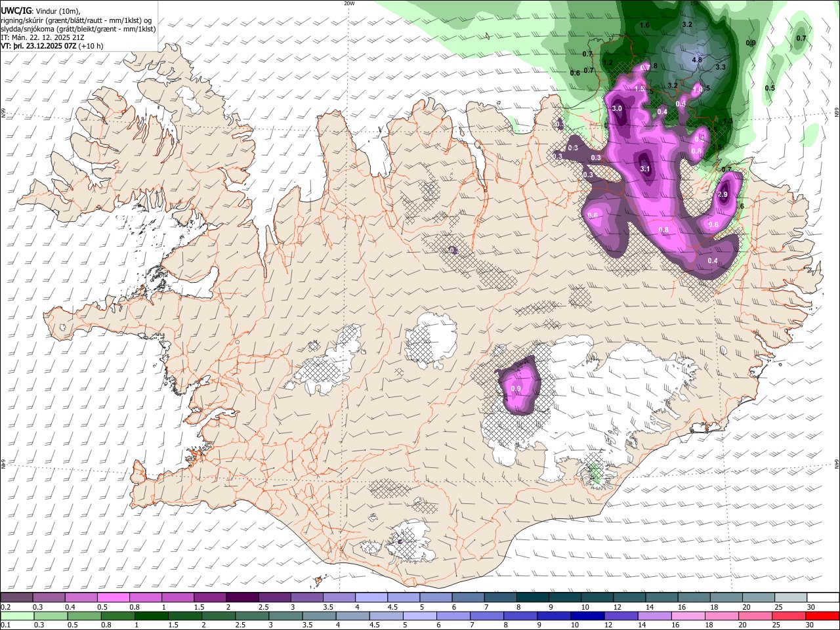This screenshot has height=630, width=840.
Task: Pick the darkest green swatch between 1 and 1.5, lower legend
Action: pos(151,616)
